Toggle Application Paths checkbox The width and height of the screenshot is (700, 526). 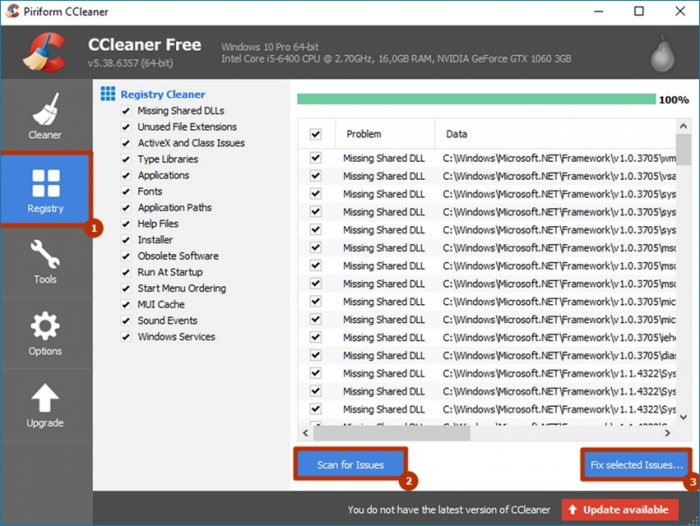point(126,208)
